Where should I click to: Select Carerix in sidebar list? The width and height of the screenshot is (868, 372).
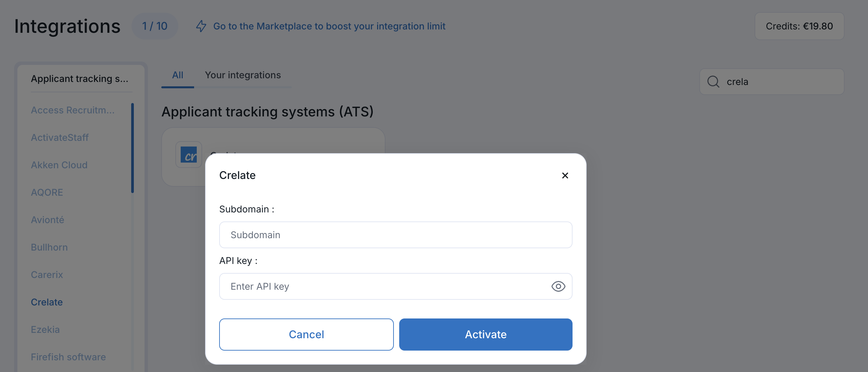(47, 275)
